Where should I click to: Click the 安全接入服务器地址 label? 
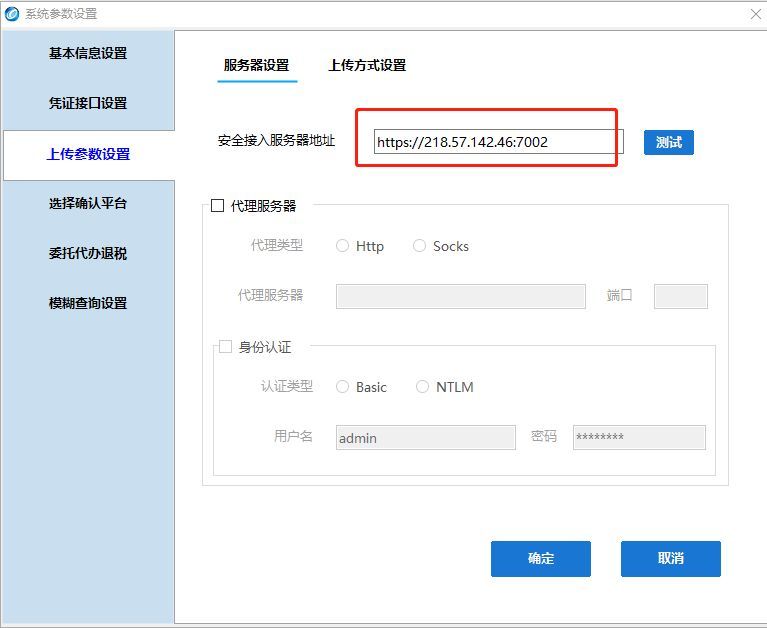[277, 141]
